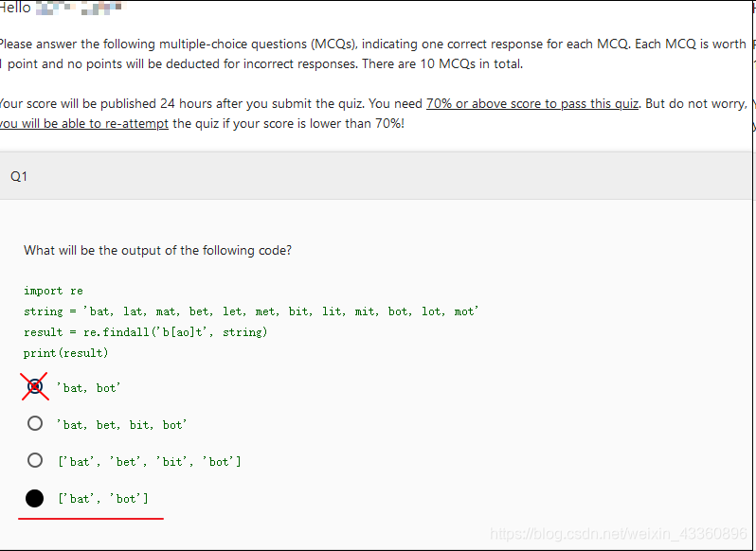The image size is (756, 551).
Task: Select the list answer ['bat', 'bet', 'bit', 'bot']
Action: (x=35, y=460)
